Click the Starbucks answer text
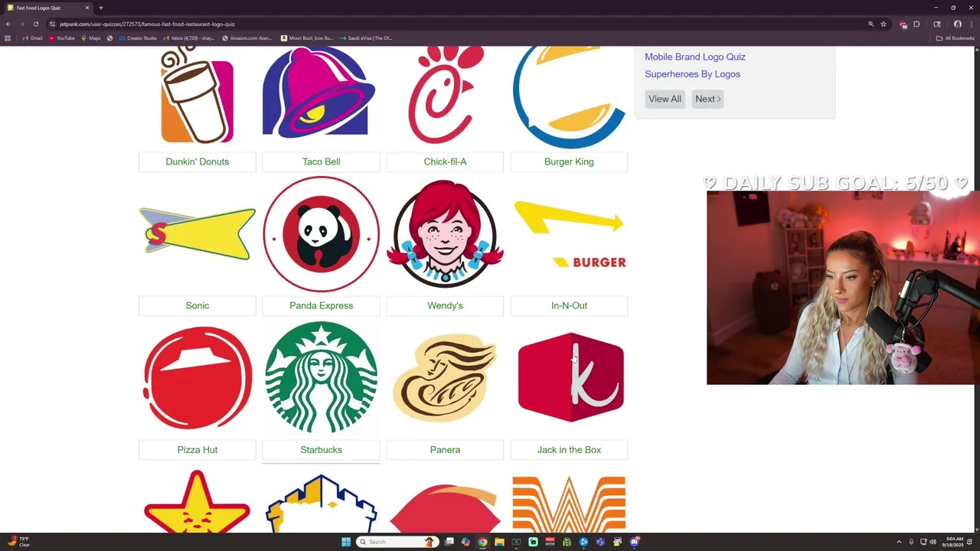 (321, 450)
